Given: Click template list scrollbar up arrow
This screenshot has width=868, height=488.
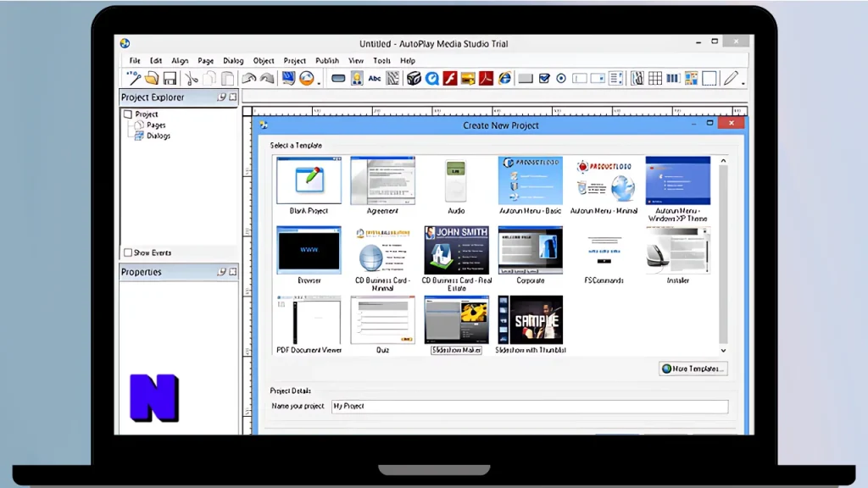Looking at the screenshot, I should [724, 160].
